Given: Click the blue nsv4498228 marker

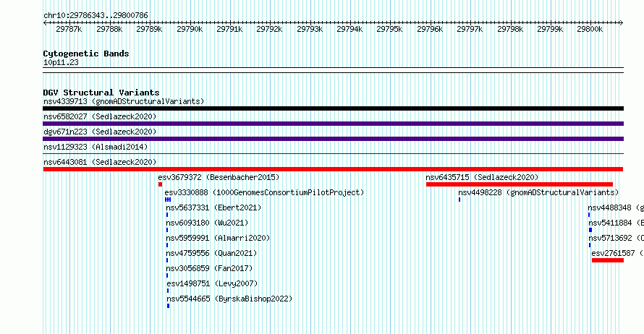Looking at the screenshot, I should [x=459, y=200].
